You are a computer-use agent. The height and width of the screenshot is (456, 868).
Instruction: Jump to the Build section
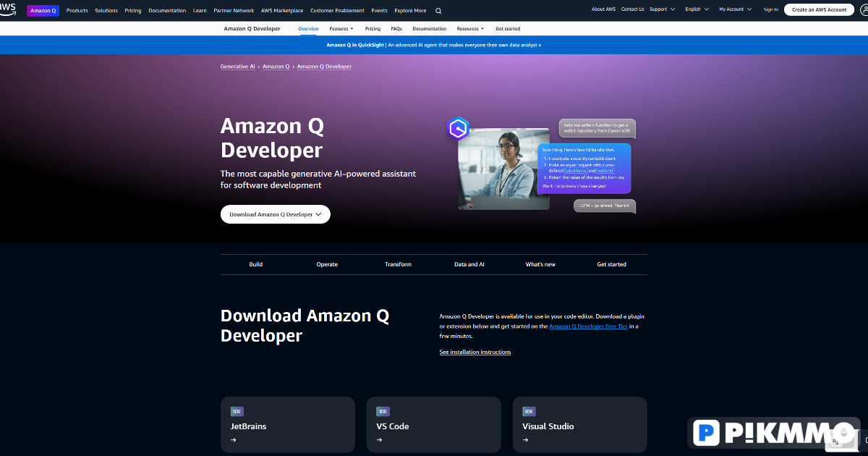[256, 265]
